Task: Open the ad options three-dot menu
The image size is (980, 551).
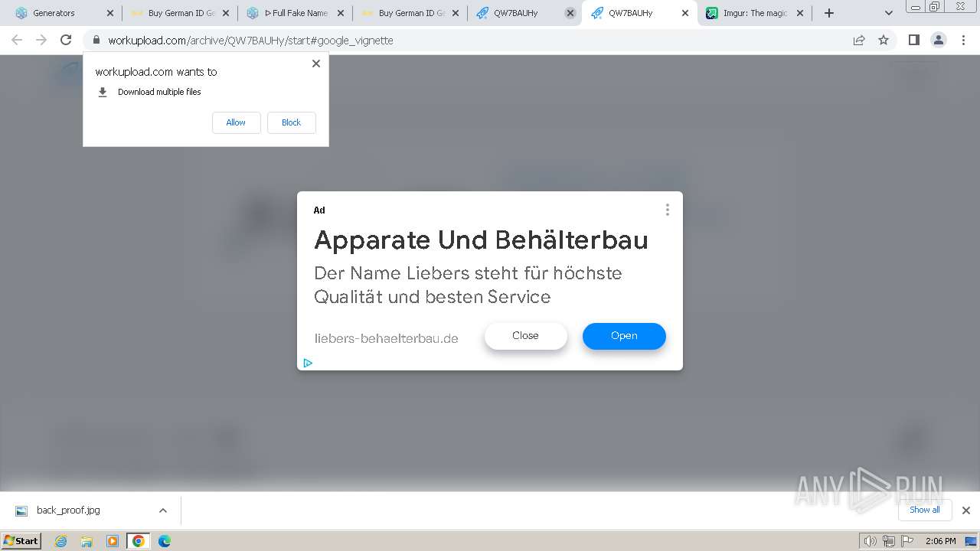Action: click(x=668, y=210)
